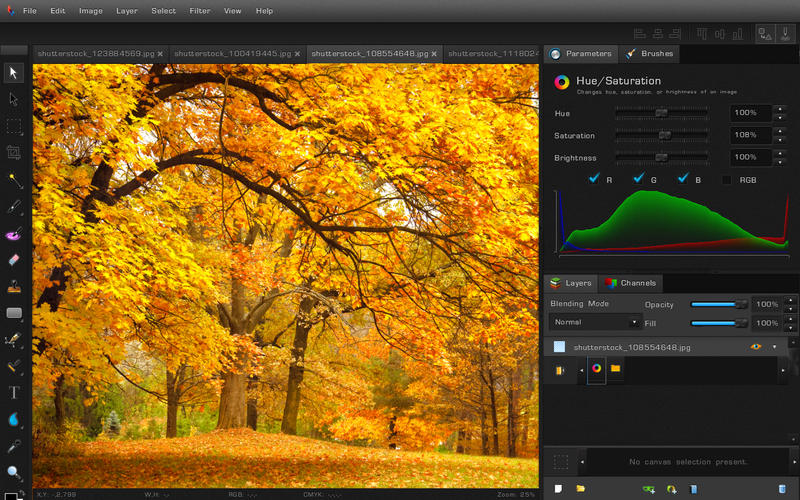Image resolution: width=800 pixels, height=500 pixels.
Task: Pick the Eraser tool
Action: (x=14, y=260)
